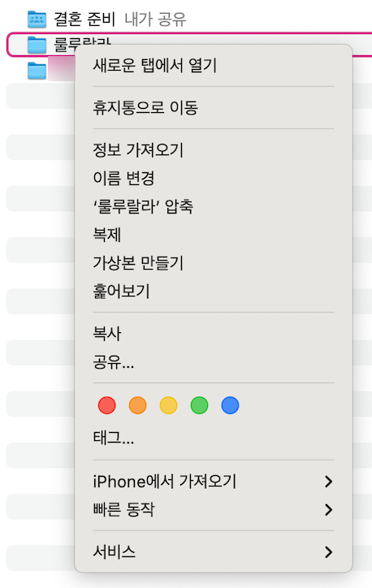Click the blurred-name folder icon
The width and height of the screenshot is (372, 588).
tap(37, 71)
